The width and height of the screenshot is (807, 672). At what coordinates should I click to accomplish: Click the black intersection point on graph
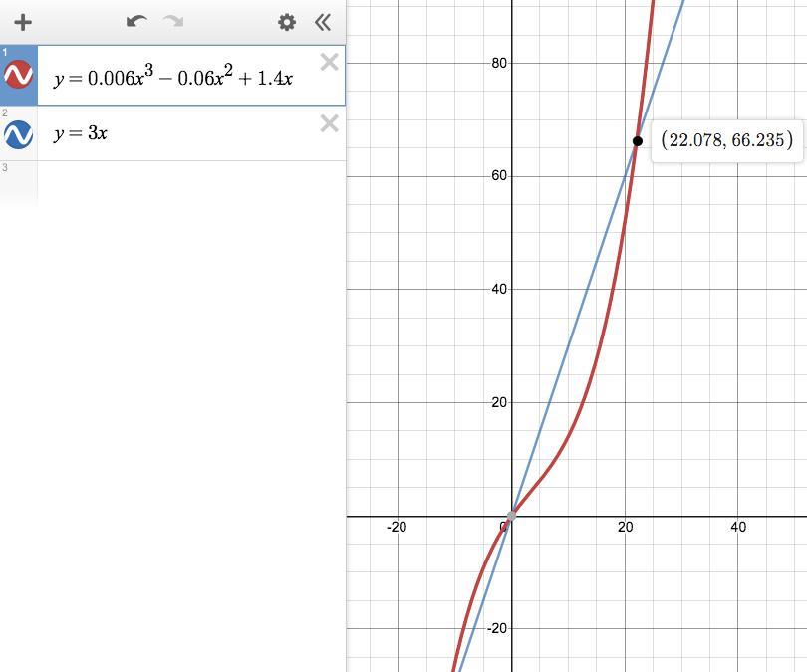coord(638,141)
